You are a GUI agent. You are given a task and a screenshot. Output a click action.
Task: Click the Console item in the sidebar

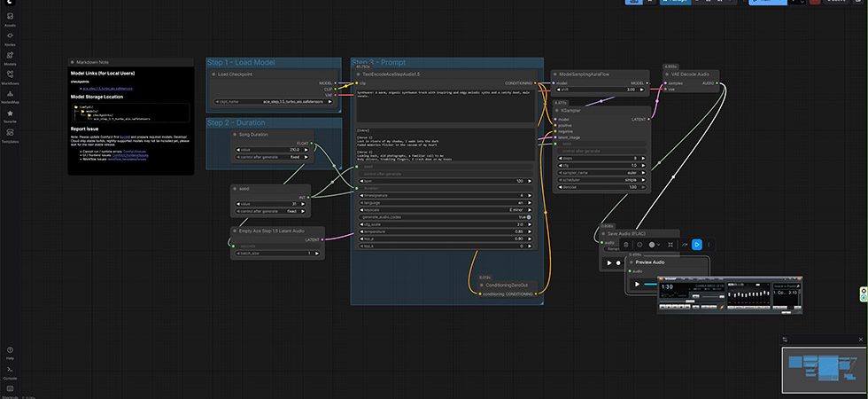(10, 370)
